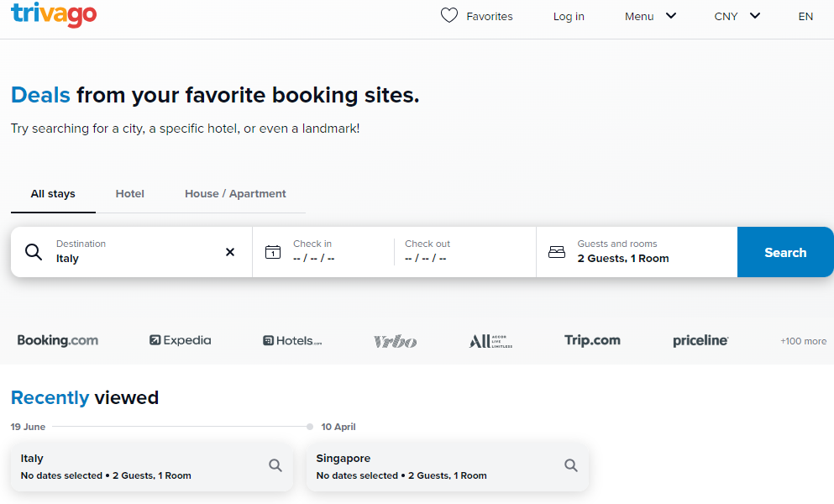834x504 pixels.
Task: Open the Guests and rooms selector
Action: (x=637, y=252)
